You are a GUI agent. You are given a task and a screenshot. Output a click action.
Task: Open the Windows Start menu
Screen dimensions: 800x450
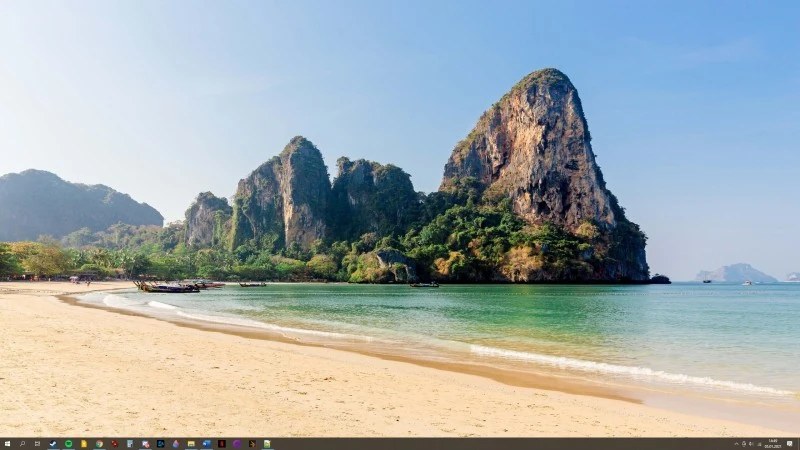coord(7,443)
